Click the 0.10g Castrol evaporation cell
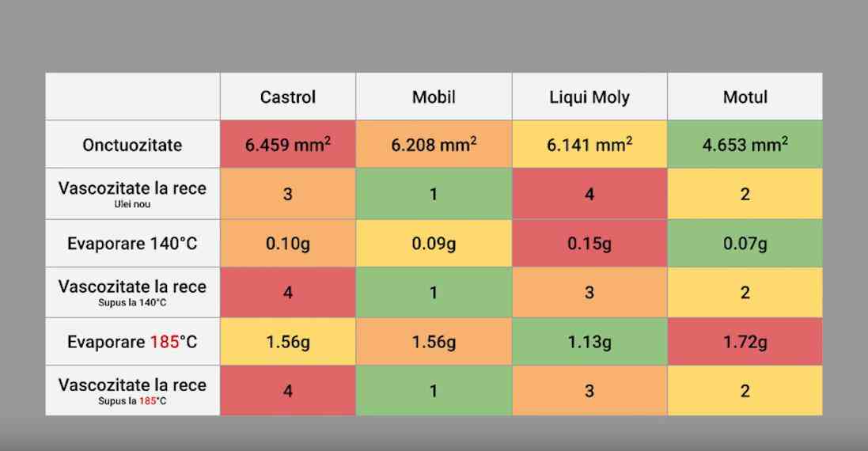Viewport: 868px width, 451px height. coord(288,244)
